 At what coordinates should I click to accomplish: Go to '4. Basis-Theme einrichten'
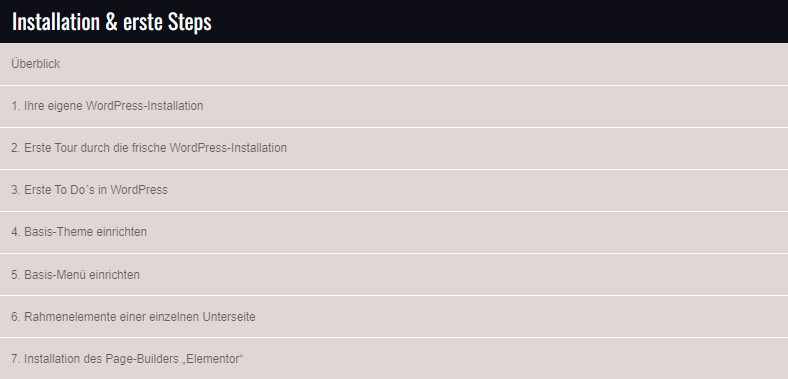394,232
